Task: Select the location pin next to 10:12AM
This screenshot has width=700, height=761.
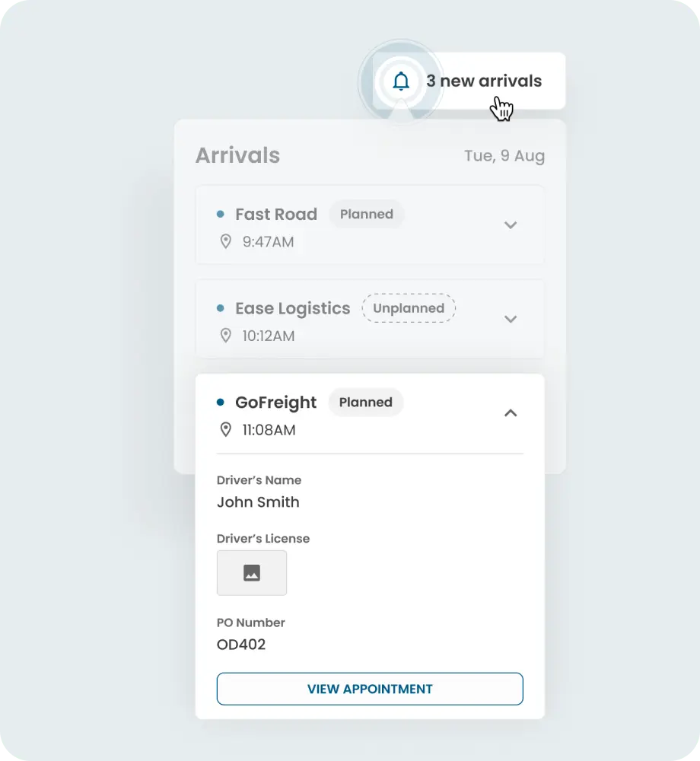Action: (226, 336)
